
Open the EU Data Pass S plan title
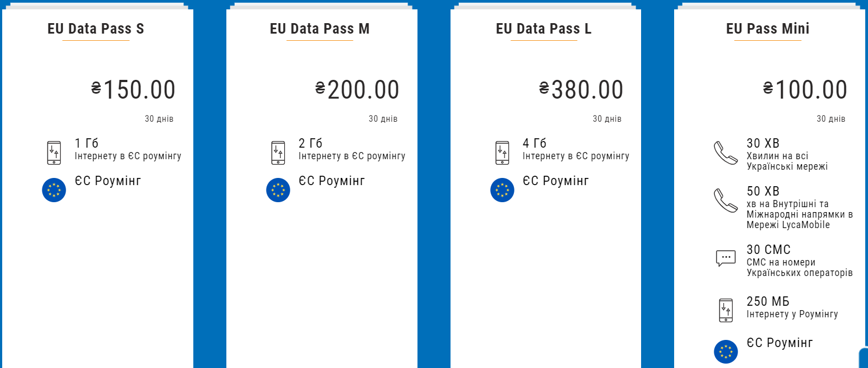pyautogui.click(x=96, y=29)
